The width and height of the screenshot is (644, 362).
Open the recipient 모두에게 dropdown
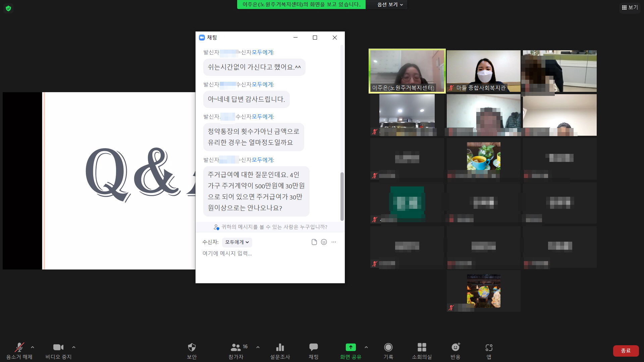(237, 242)
